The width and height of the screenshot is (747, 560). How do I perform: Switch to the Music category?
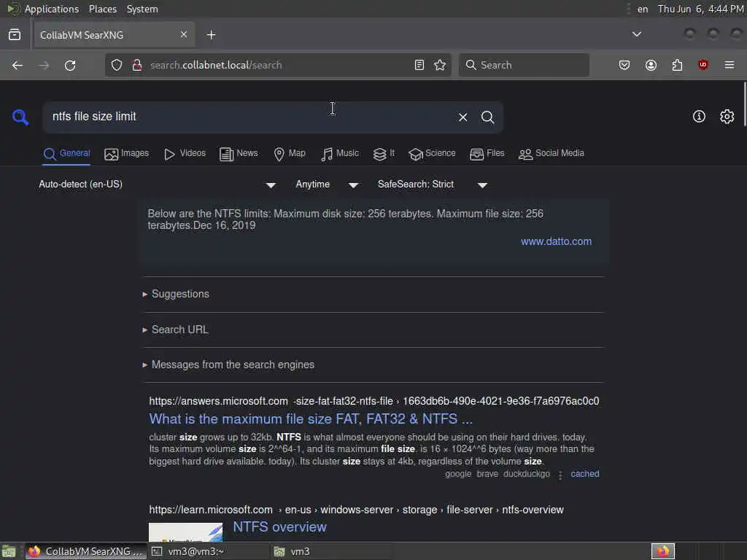[340, 153]
